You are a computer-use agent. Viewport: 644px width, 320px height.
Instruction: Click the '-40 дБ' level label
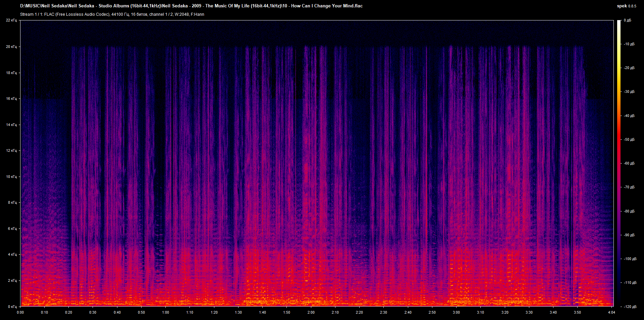coord(629,116)
